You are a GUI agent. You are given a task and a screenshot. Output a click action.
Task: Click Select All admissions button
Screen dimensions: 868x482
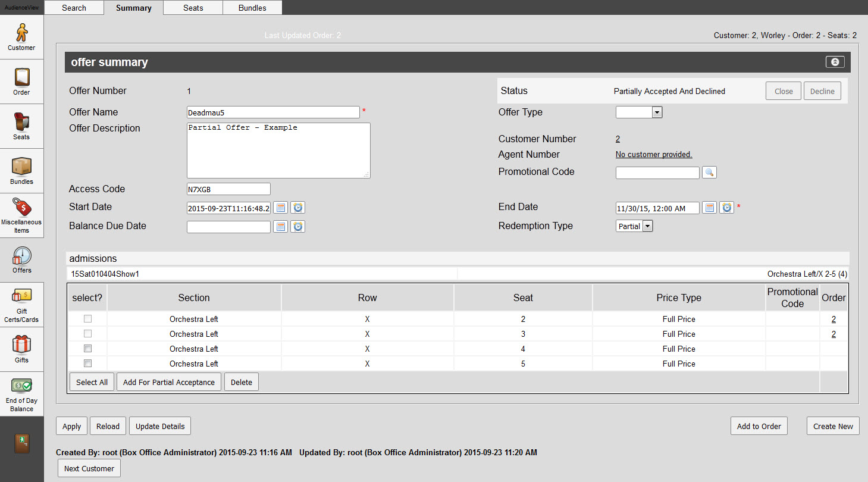tap(92, 382)
